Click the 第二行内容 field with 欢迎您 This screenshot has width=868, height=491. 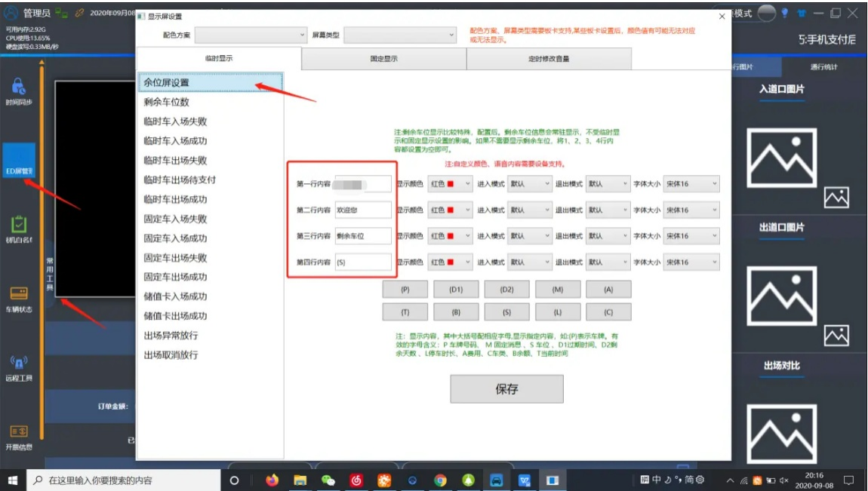363,210
